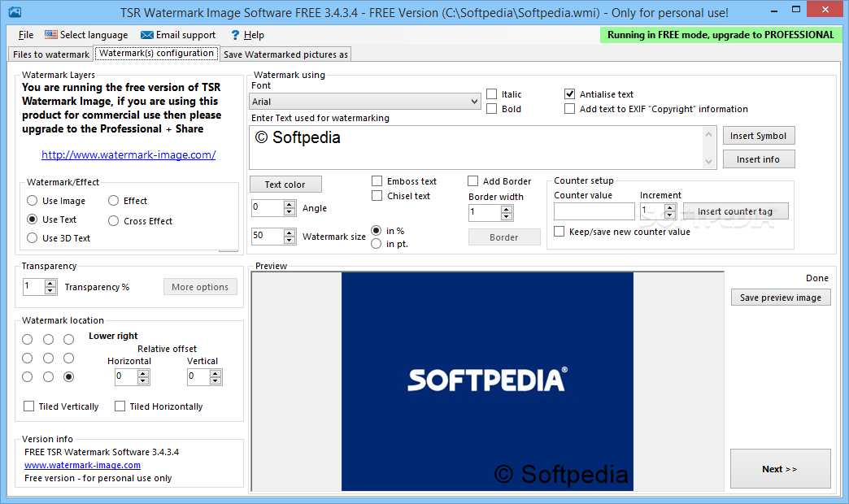Decrease the Angle value with down arrow
The image size is (849, 504).
point(290,211)
